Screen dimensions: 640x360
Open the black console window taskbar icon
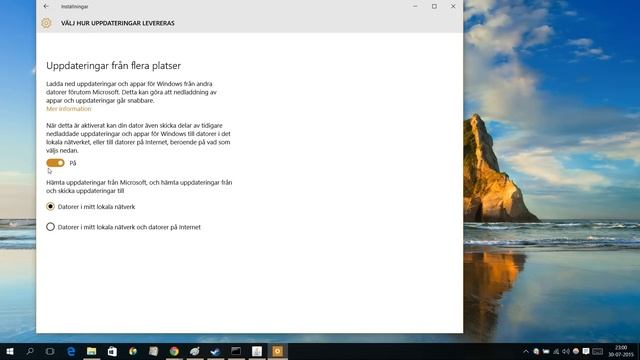[x=236, y=351]
